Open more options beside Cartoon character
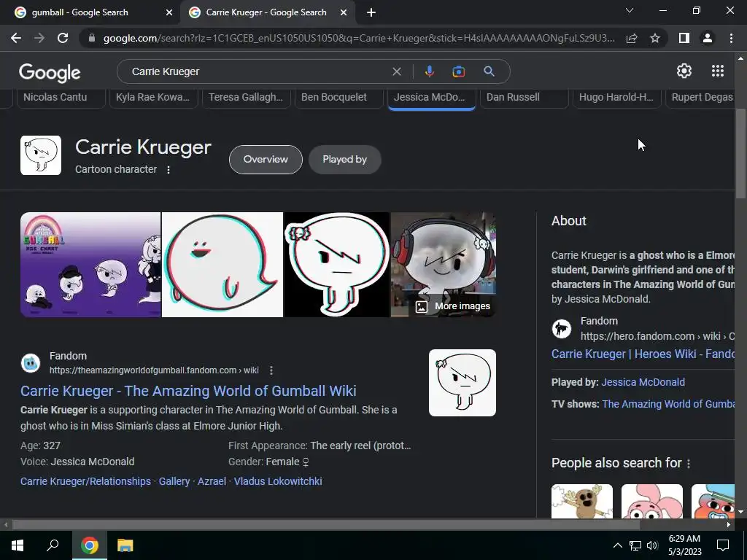Image resolution: width=747 pixels, height=560 pixels. (x=169, y=169)
